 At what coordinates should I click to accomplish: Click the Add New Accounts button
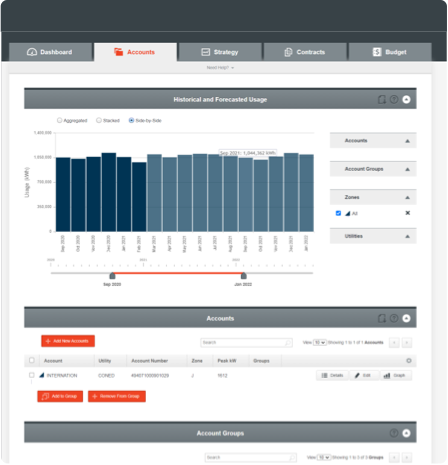[x=68, y=341]
